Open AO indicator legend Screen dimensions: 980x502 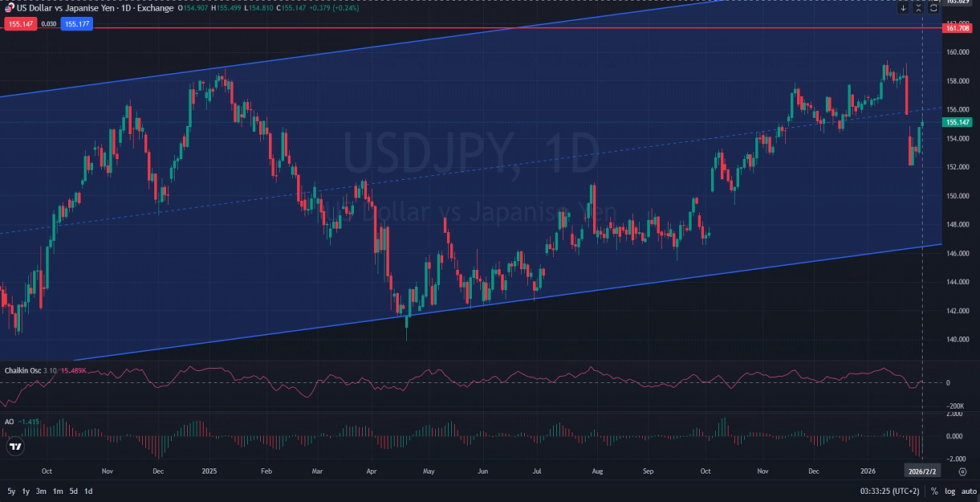pyautogui.click(x=9, y=422)
